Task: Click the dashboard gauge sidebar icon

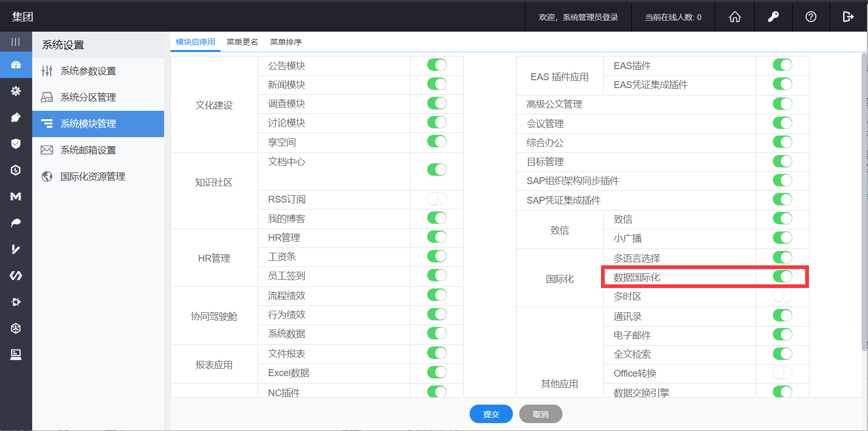Action: (16, 65)
